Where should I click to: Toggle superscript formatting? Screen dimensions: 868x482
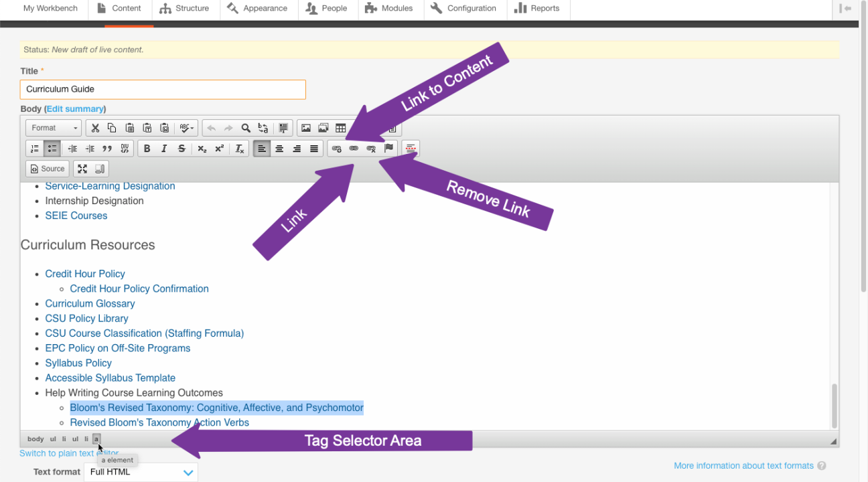(219, 149)
